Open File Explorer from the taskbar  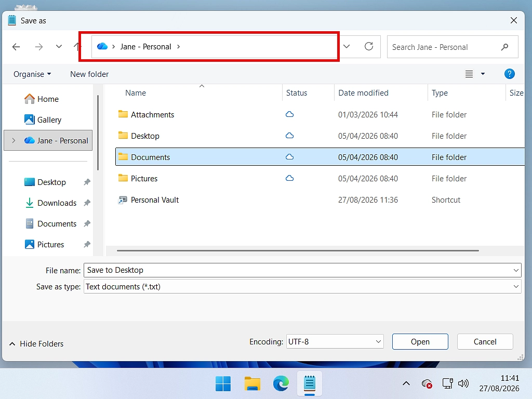[252, 384]
